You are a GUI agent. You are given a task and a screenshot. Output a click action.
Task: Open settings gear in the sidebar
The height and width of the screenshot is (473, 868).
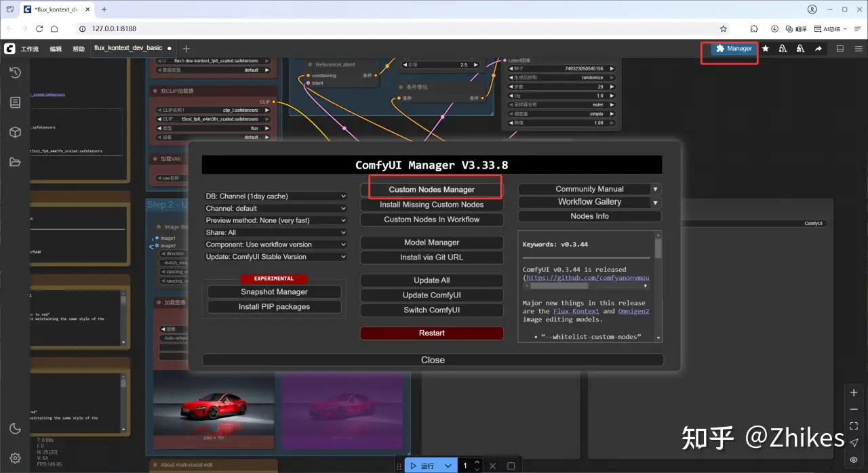15,458
